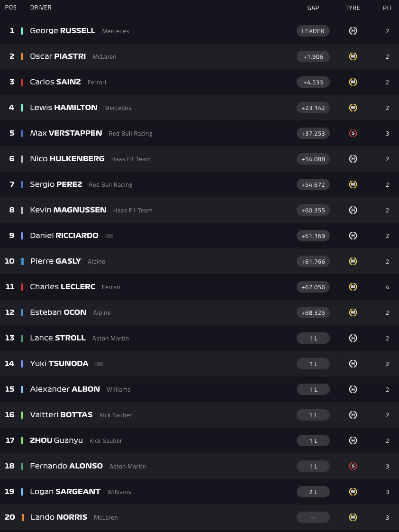Click the LEADER gap badge

click(x=313, y=31)
